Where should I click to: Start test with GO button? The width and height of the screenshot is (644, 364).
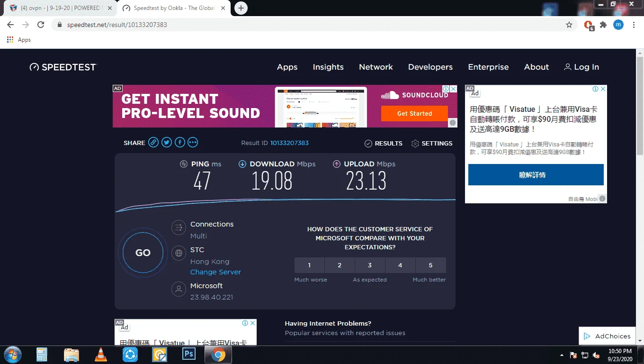click(x=143, y=253)
